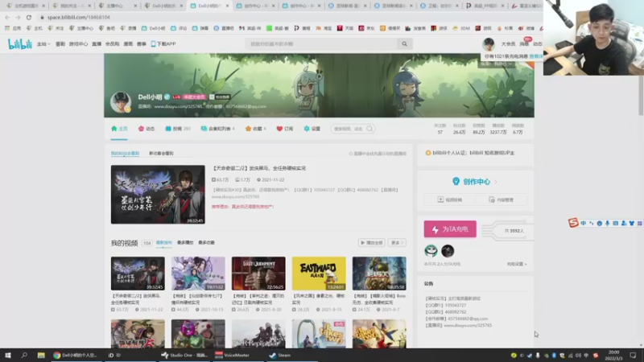The height and width of the screenshot is (362, 644).
Task: Open the EASTWARD video thumbnail
Action: pyautogui.click(x=319, y=274)
